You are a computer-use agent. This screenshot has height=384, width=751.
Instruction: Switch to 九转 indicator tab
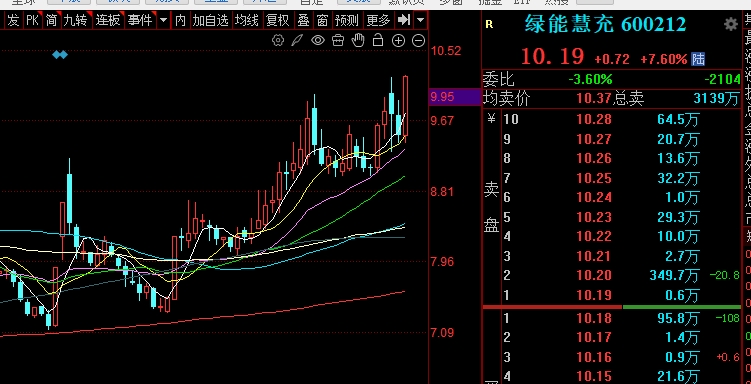tap(76, 21)
